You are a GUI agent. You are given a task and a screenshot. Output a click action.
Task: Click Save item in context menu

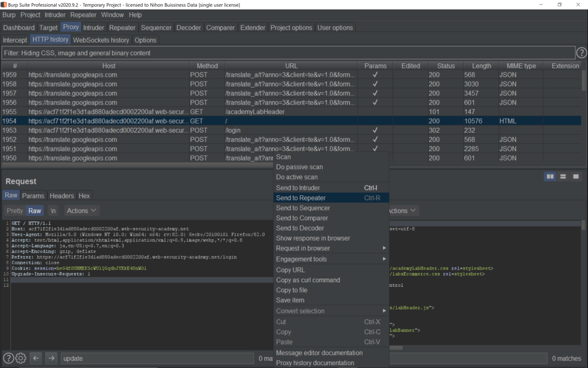point(331,300)
